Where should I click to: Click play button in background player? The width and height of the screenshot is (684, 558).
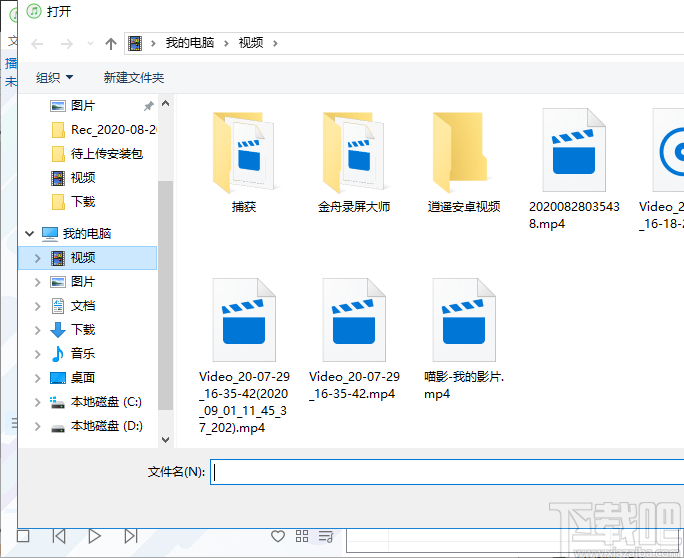click(94, 536)
